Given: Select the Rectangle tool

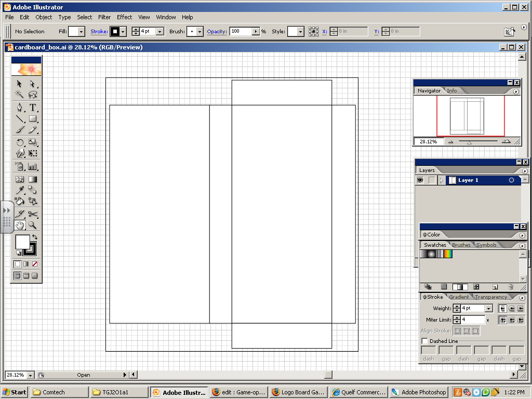Looking at the screenshot, I should pyautogui.click(x=32, y=118).
